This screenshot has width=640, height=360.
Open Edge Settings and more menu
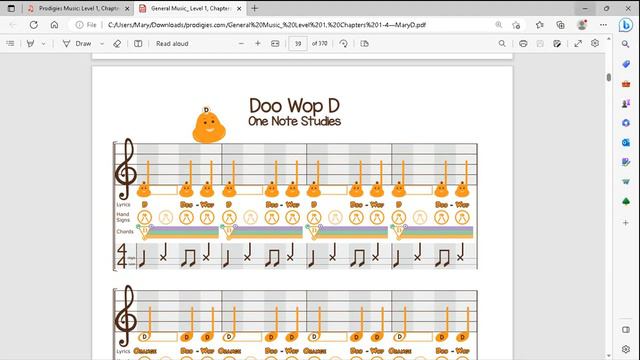click(x=603, y=25)
